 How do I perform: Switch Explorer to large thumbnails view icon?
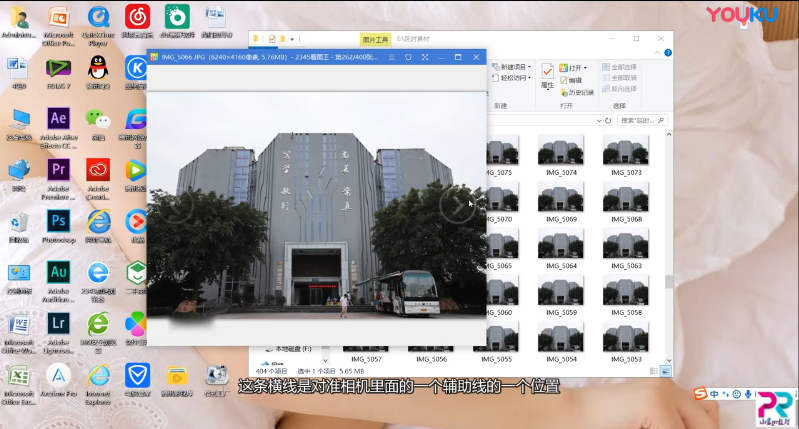pos(665,371)
